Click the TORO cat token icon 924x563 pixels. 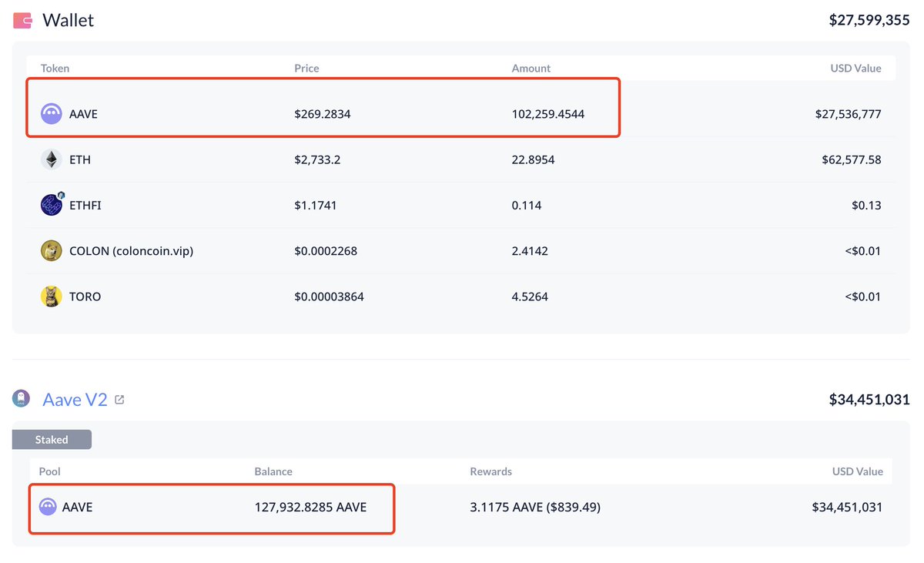tap(52, 297)
